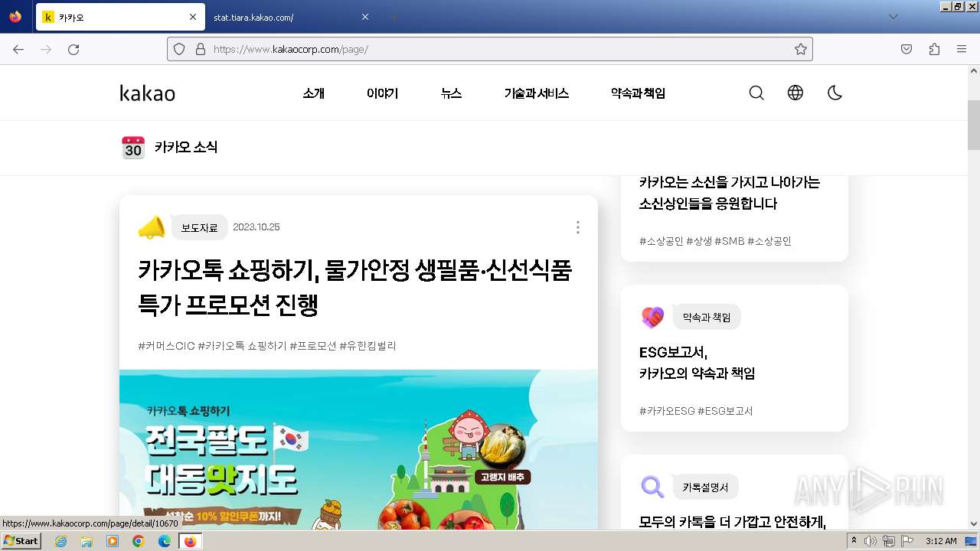Image resolution: width=980 pixels, height=551 pixels.
Task: Click the #프로모션 hashtag
Action: pyautogui.click(x=312, y=346)
